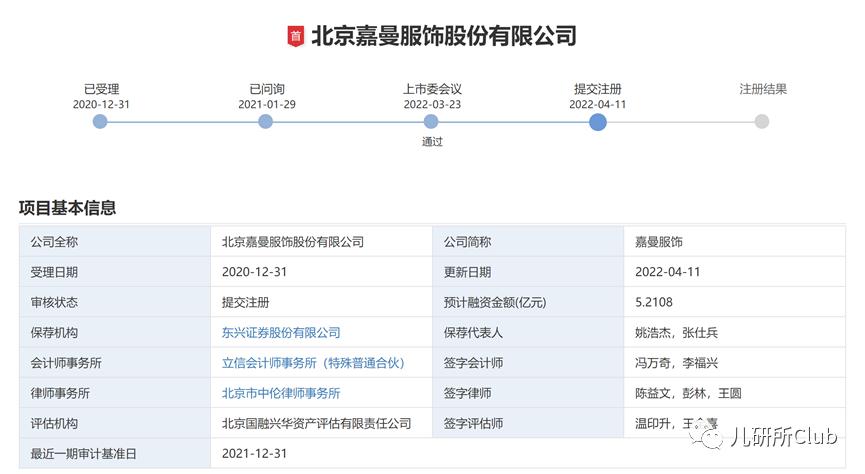
Task: Click the amount value 5.2108
Action: coord(654,302)
